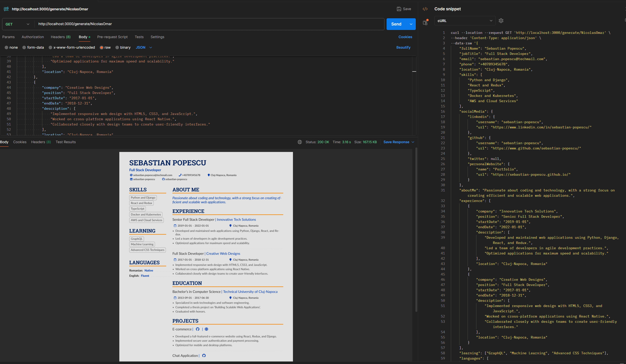The width and height of the screenshot is (626, 364).
Task: Click GitHub icon next to E-commerce project
Action: pos(198,329)
